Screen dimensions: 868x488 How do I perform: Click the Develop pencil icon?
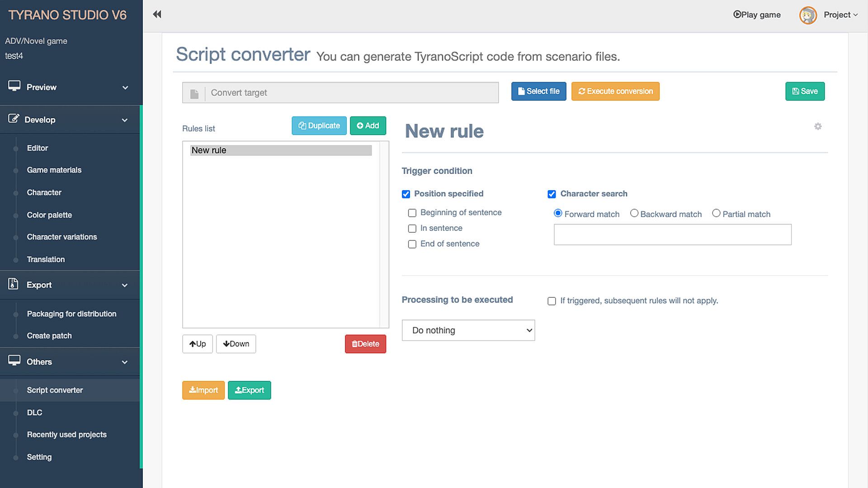pyautogui.click(x=14, y=119)
